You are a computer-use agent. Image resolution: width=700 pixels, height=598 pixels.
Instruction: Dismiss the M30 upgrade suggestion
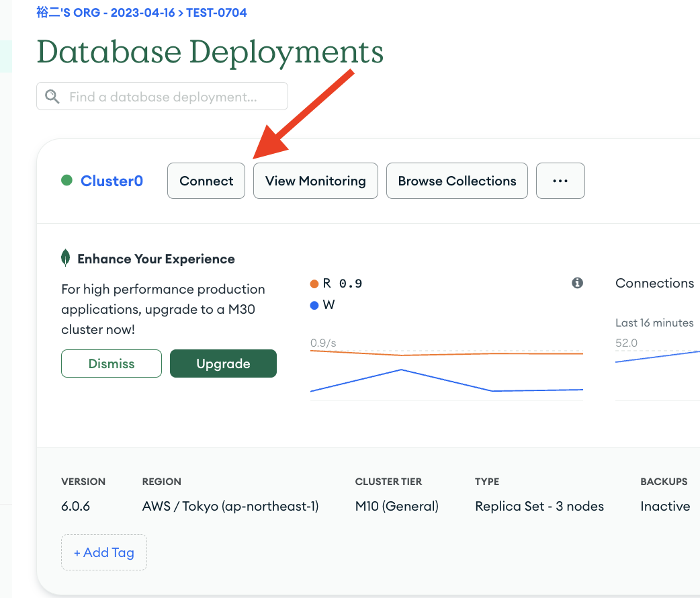pos(111,363)
